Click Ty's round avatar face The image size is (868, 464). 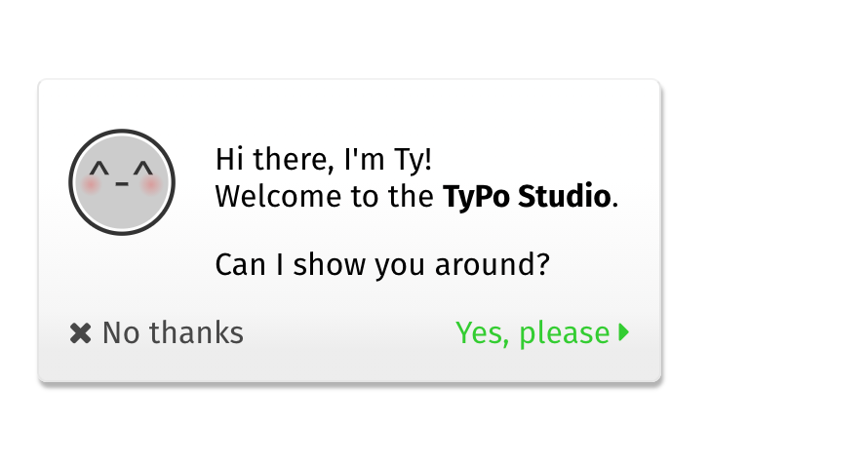pyautogui.click(x=122, y=182)
